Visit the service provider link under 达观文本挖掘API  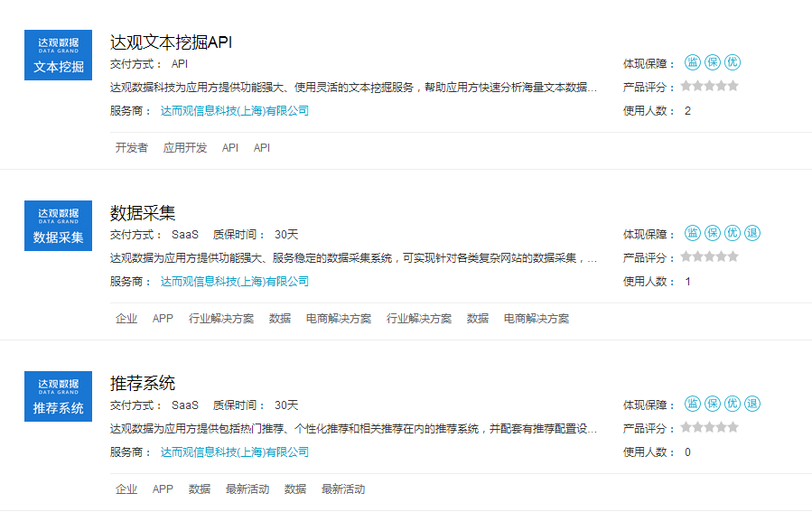coord(234,111)
